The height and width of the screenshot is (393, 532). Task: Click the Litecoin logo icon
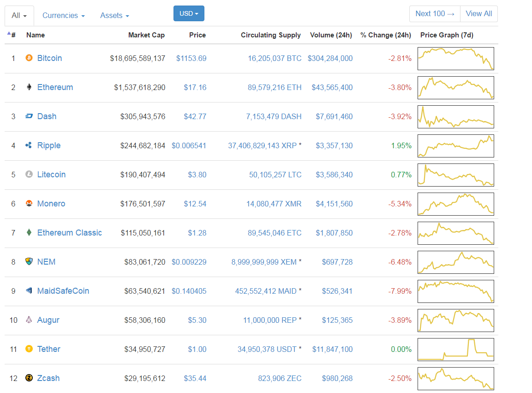pos(29,174)
